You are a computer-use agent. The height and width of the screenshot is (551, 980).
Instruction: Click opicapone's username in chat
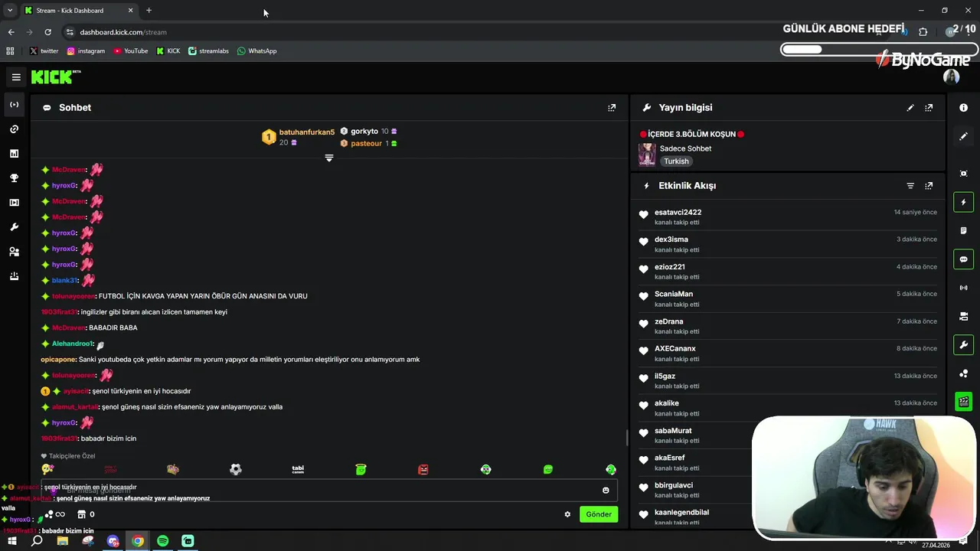[58, 360]
